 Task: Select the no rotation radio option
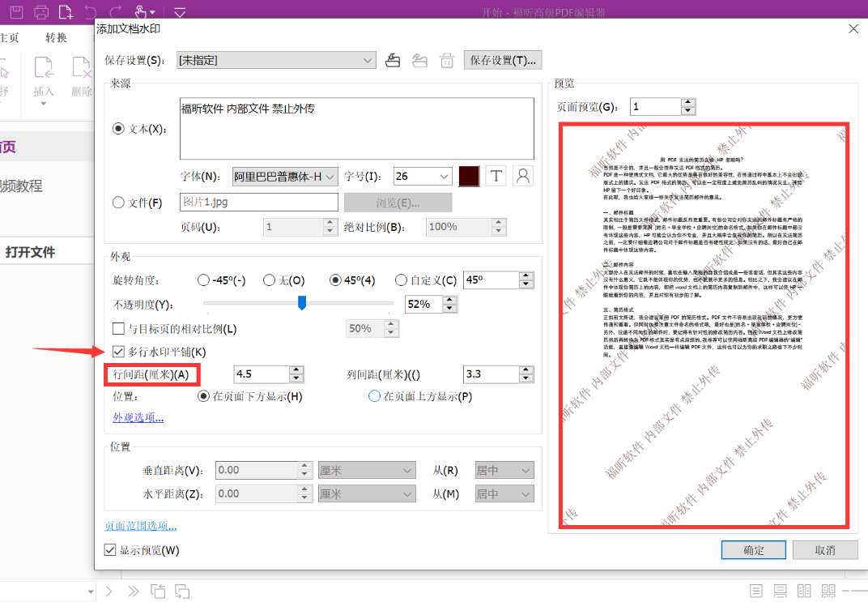pos(269,280)
